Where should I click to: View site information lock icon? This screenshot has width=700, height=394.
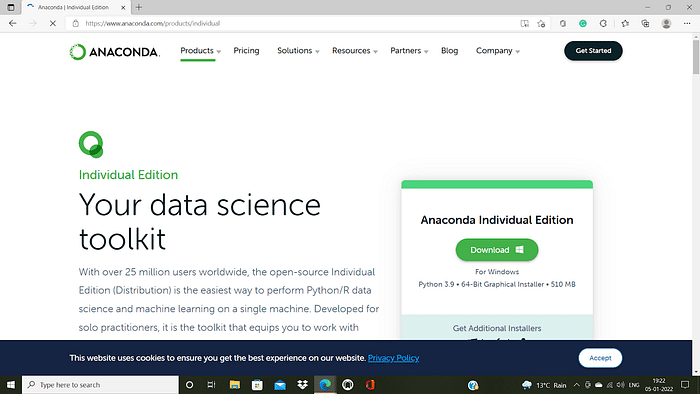click(x=75, y=23)
